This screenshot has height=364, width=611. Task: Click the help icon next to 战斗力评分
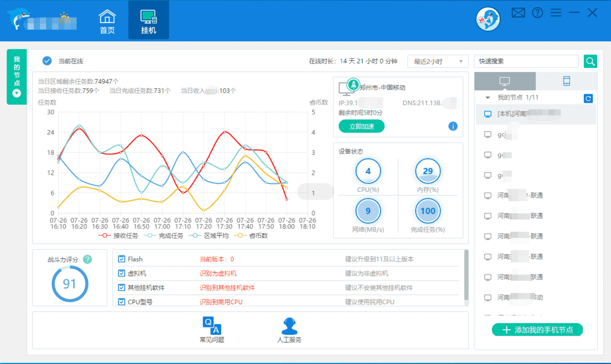click(87, 260)
